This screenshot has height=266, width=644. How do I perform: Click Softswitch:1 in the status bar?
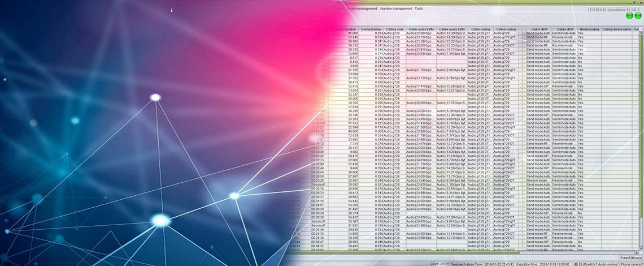coord(588,264)
